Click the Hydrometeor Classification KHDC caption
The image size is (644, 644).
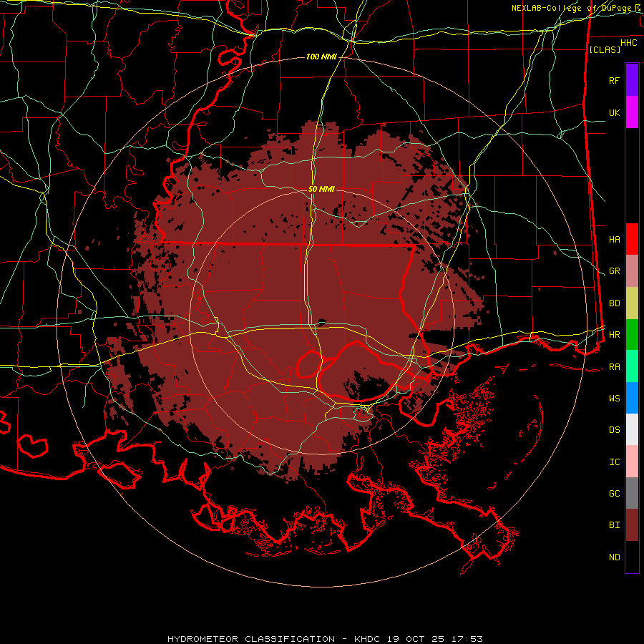(325, 639)
